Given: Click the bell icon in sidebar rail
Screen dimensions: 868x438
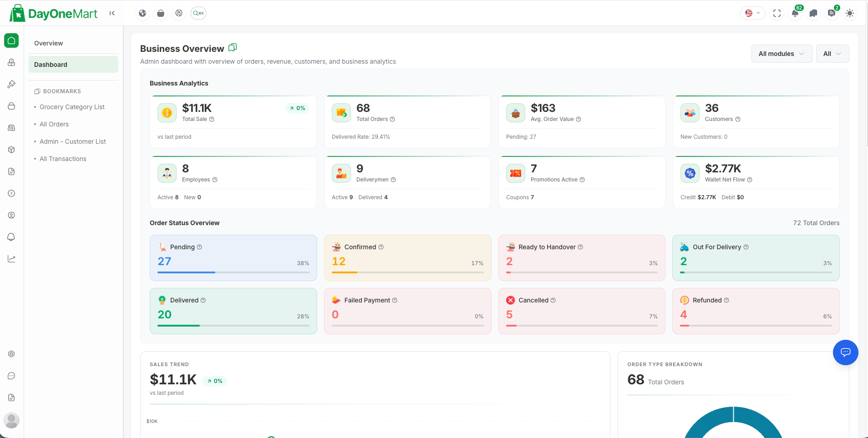Looking at the screenshot, I should click(11, 237).
